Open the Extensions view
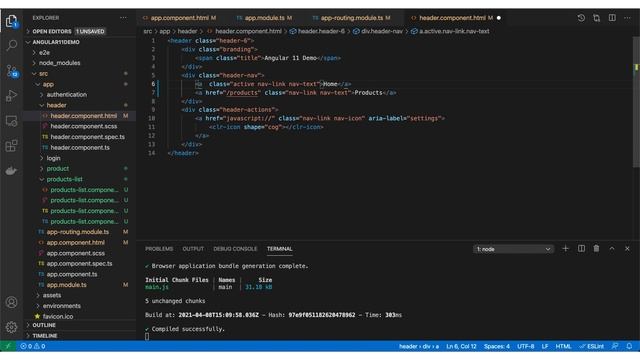640x360 pixels. tap(11, 146)
